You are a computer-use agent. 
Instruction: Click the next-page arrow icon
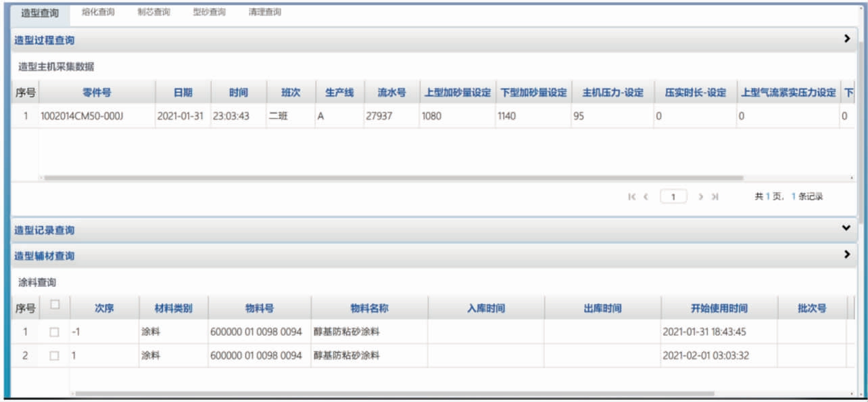point(701,195)
